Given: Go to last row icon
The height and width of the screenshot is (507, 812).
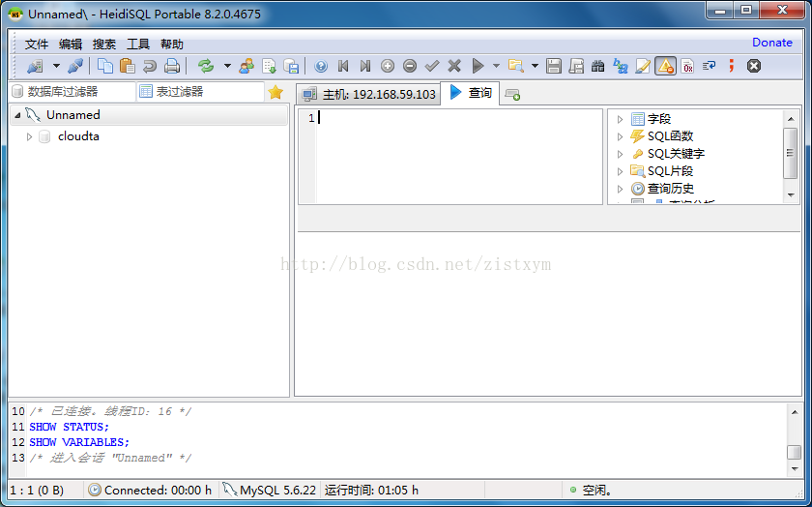Looking at the screenshot, I should [x=365, y=66].
